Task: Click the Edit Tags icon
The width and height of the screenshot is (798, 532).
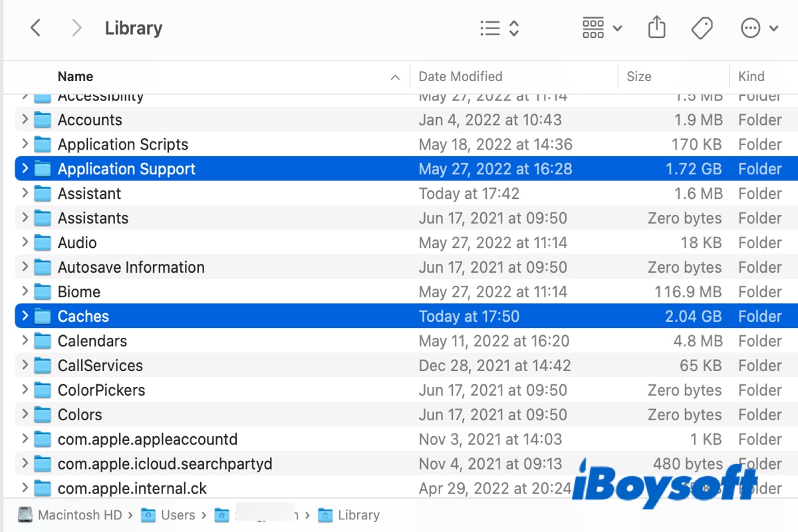Action: pyautogui.click(x=702, y=28)
